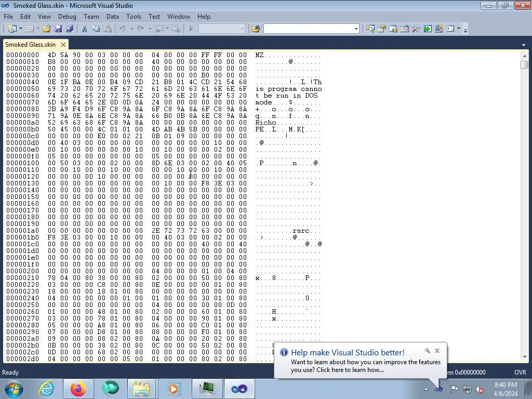
Task: Click the Find in Files icon
Action: click(x=256, y=29)
